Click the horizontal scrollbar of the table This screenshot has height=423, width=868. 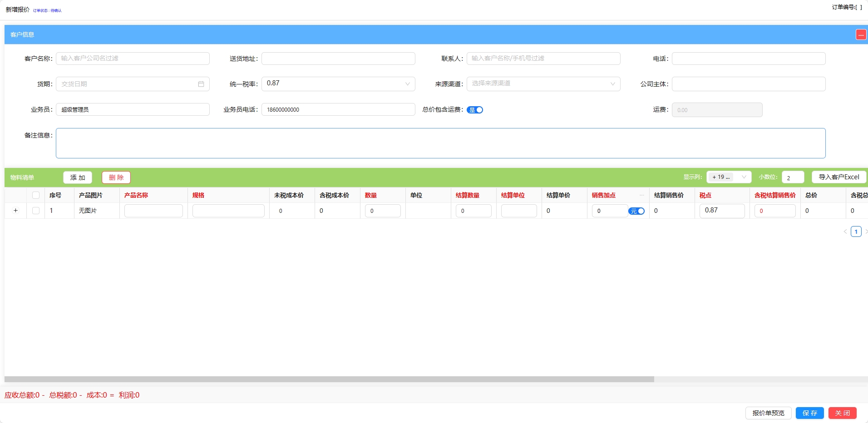pyautogui.click(x=329, y=379)
